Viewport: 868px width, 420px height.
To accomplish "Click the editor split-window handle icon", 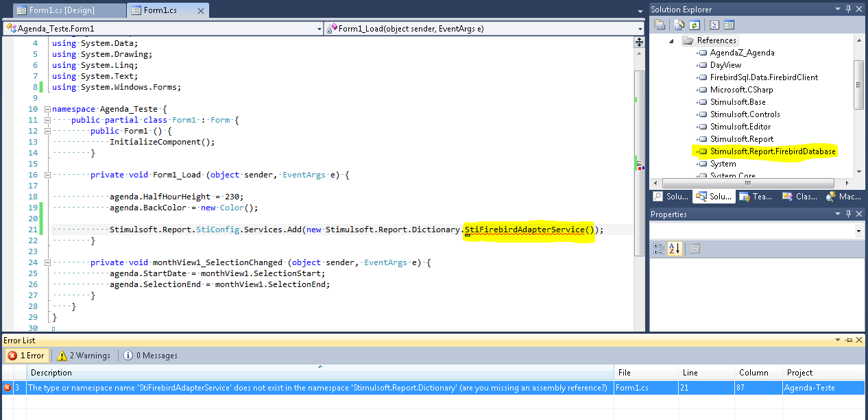I will coord(639,42).
